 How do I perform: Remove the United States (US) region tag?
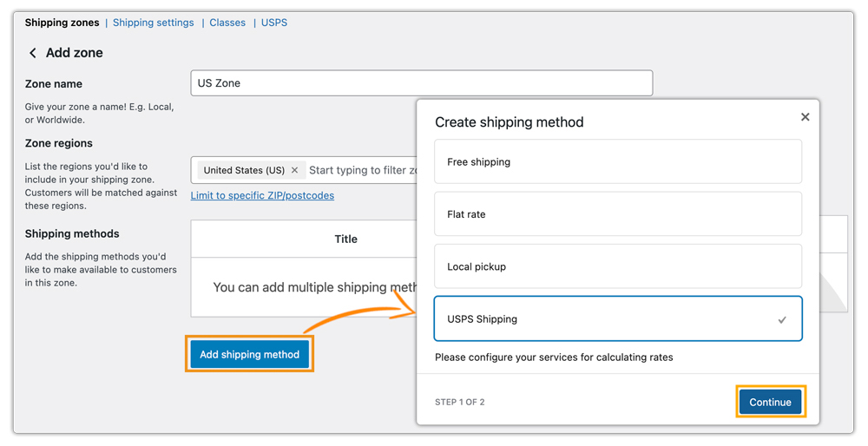[294, 170]
